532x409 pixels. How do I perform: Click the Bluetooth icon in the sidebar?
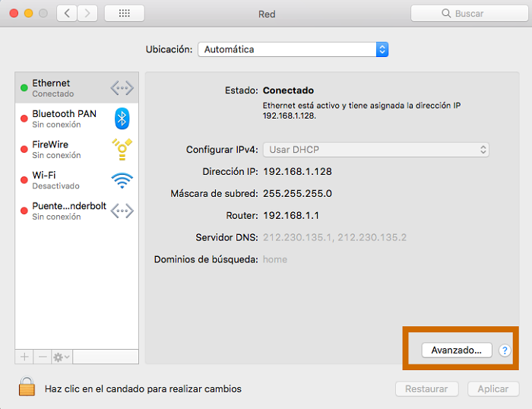click(x=122, y=119)
